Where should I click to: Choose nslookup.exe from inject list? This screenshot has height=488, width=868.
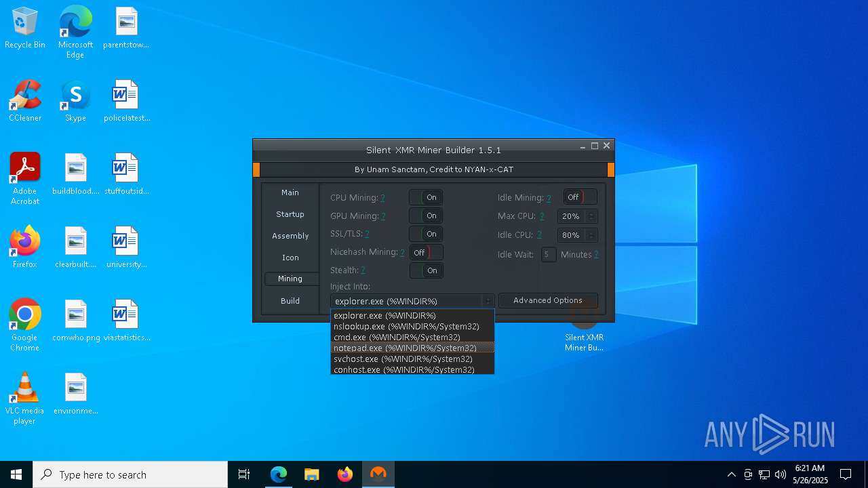(412, 326)
